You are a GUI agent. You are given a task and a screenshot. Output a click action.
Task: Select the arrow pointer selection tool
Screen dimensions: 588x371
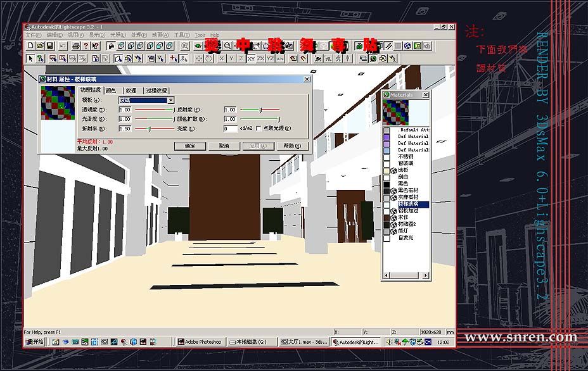[31, 58]
